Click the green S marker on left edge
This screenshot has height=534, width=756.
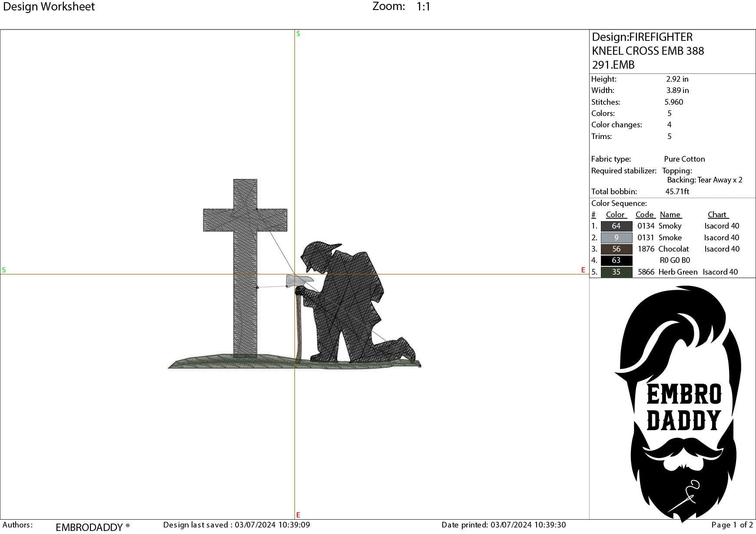tap(4, 269)
